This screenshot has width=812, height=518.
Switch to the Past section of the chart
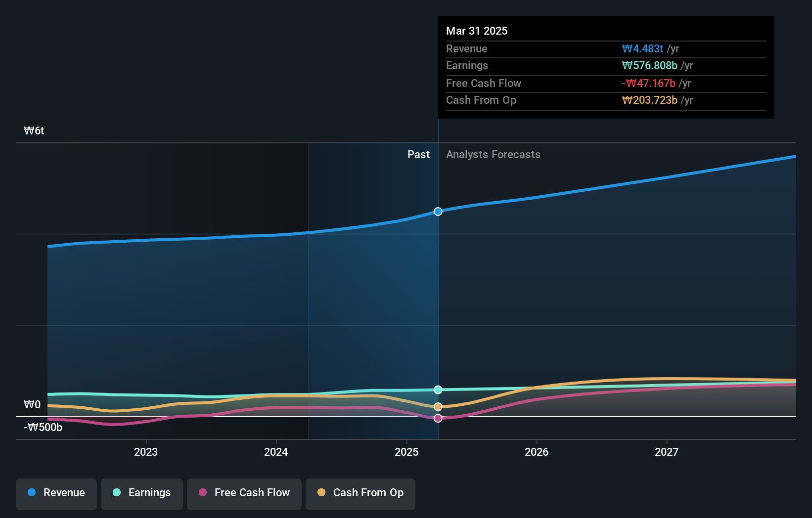click(x=419, y=154)
